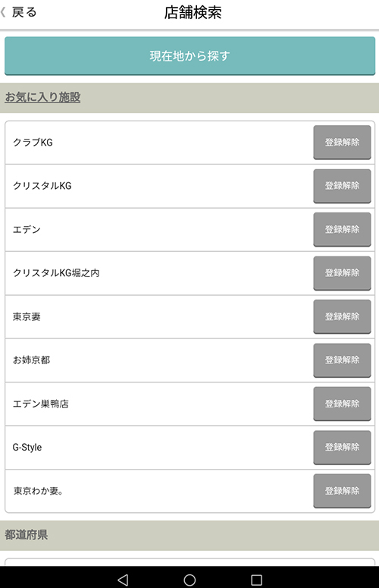Search stores with 現在地から探す button

pyautogui.click(x=189, y=56)
